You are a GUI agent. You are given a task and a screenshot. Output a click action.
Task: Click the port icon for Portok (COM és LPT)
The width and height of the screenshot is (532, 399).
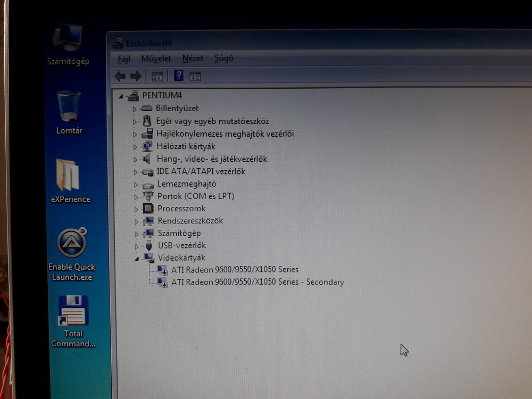pyautogui.click(x=148, y=196)
